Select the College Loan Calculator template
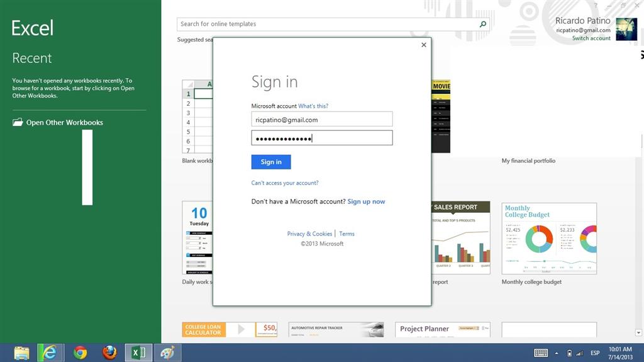 tap(230, 329)
